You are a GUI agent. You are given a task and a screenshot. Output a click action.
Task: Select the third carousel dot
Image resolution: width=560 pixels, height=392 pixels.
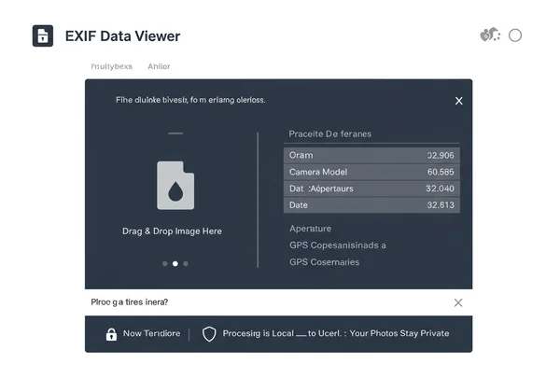click(x=186, y=264)
